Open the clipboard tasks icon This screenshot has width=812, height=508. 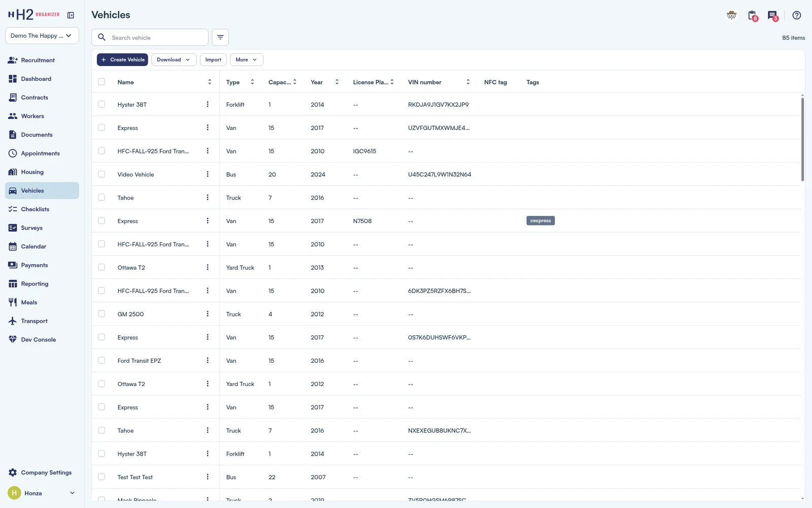(x=753, y=16)
